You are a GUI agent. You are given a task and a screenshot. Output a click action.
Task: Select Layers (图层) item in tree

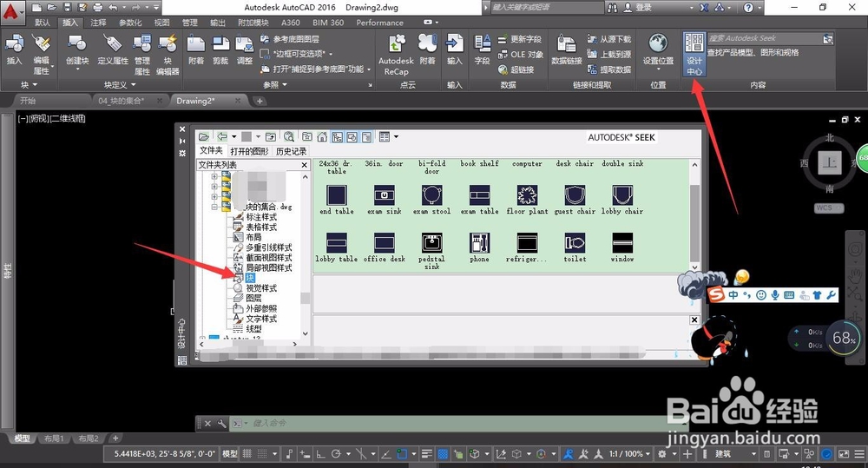(x=253, y=299)
